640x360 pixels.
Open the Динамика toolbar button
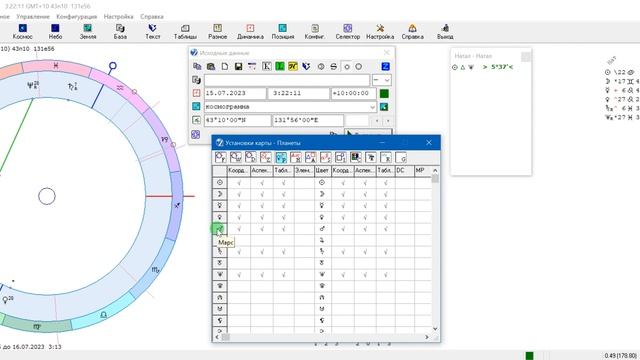point(250,31)
